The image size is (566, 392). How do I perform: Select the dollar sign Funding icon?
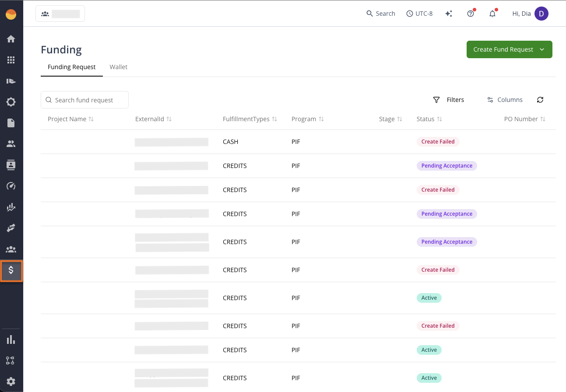coord(11,270)
